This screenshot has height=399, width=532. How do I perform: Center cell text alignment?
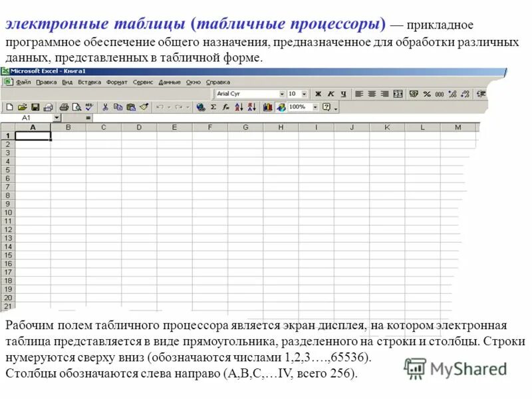[372, 94]
